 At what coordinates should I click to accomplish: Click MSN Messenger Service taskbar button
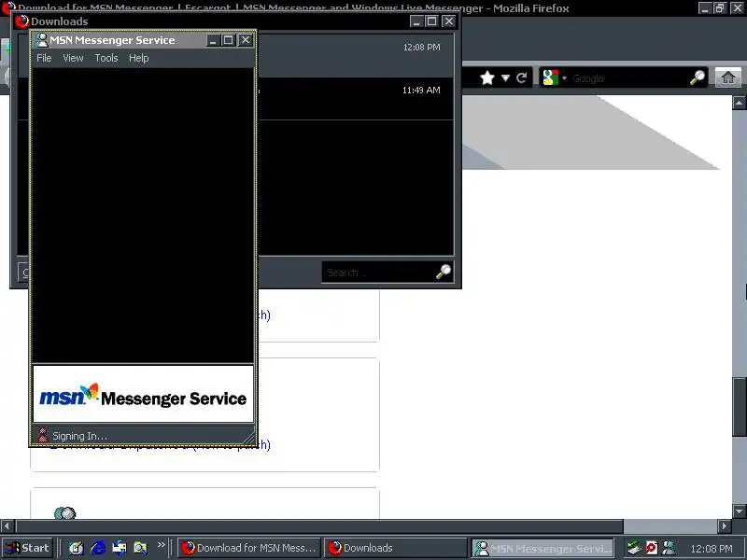coord(543,548)
